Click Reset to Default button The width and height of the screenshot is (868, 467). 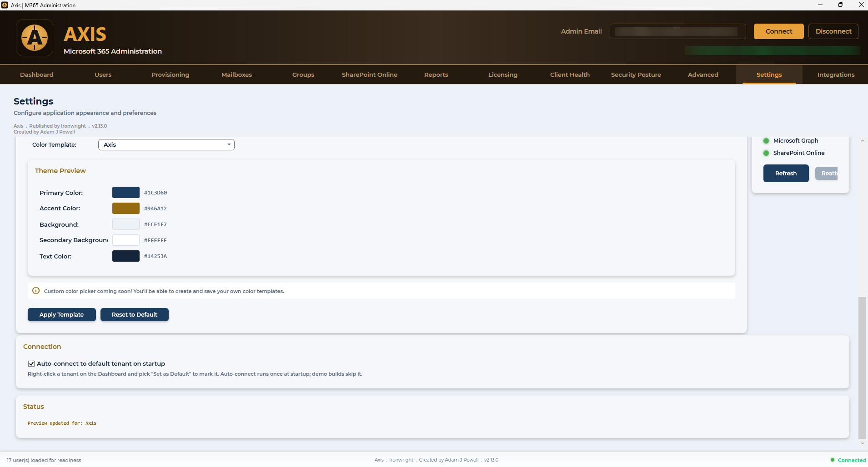135,314
